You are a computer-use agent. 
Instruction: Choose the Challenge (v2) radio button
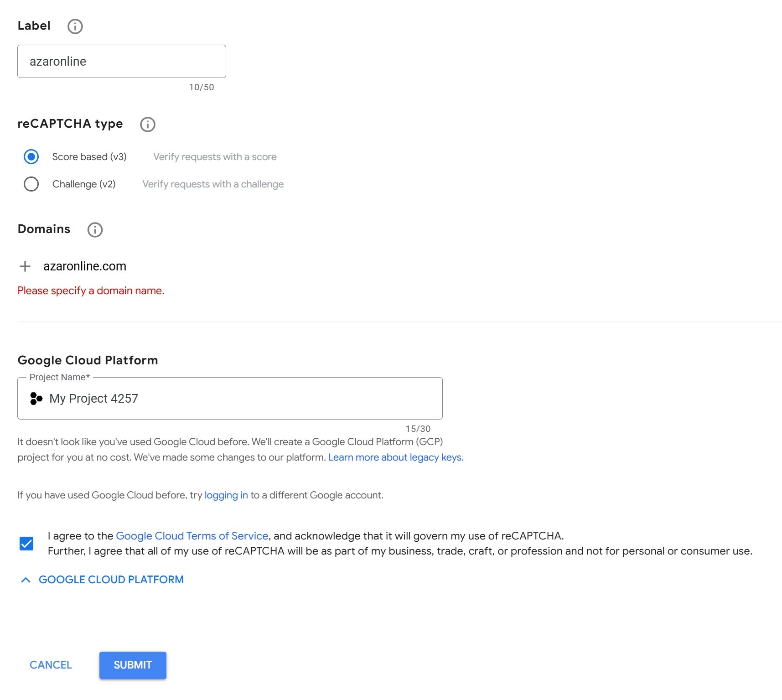point(31,184)
